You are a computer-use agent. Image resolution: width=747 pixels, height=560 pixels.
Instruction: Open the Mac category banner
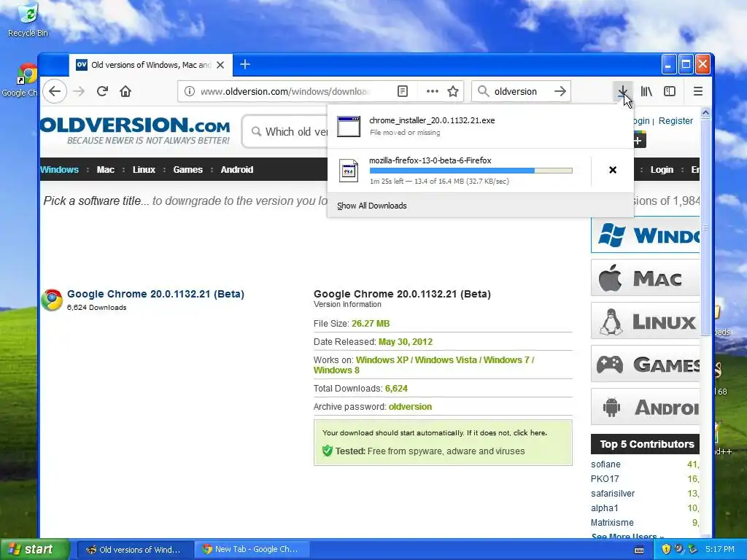tap(646, 278)
